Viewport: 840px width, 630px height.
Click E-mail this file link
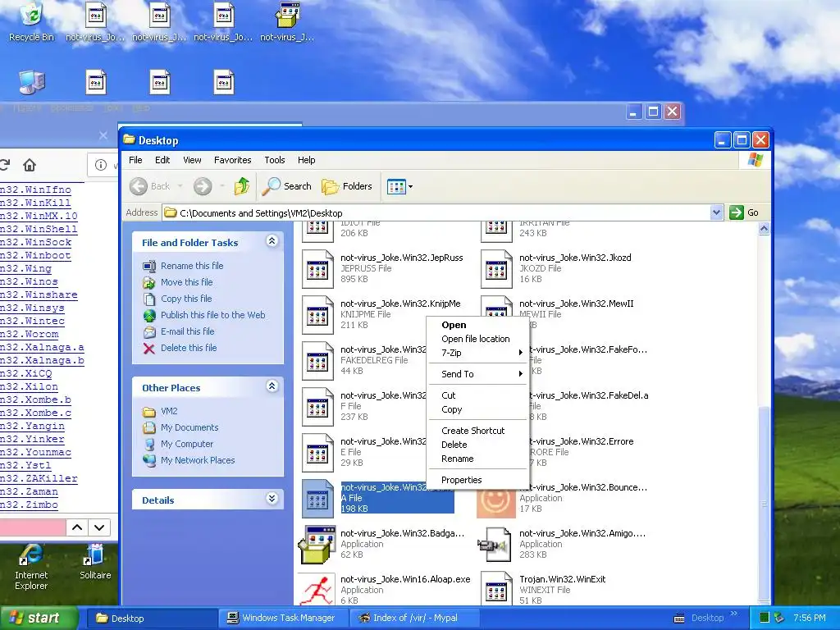188,331
